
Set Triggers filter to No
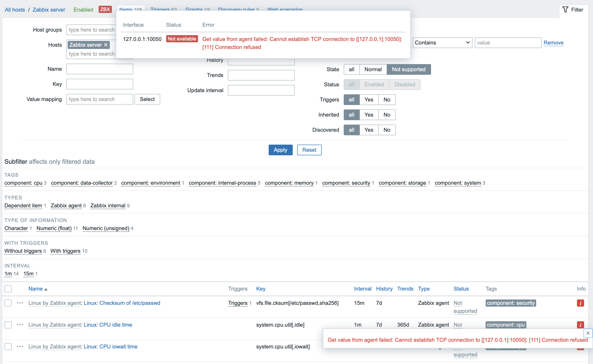click(x=387, y=100)
